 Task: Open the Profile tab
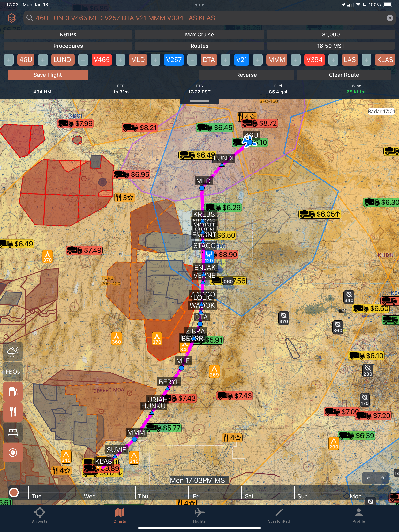click(358, 516)
